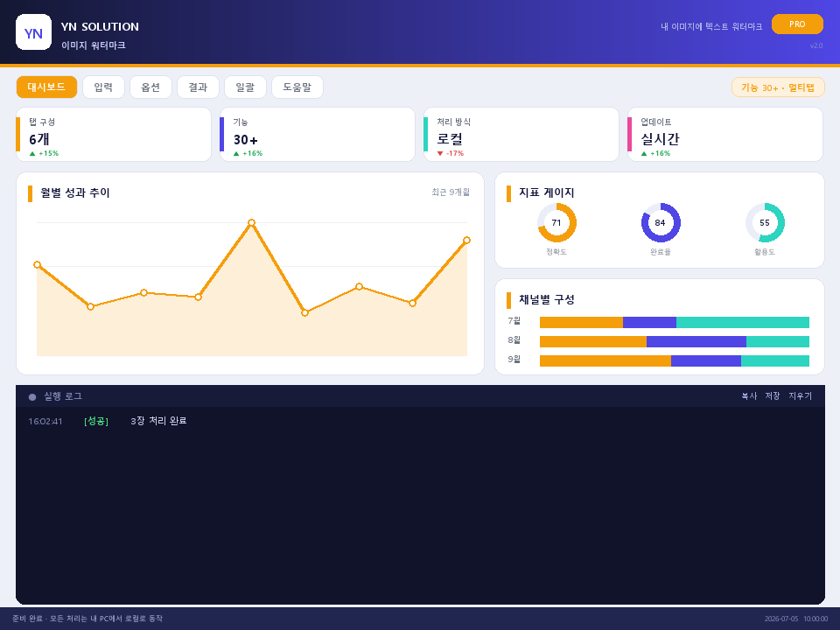Viewport: 840px width, 630px height.
Task: Click the peak data point on the line chart
Action: tap(251, 222)
